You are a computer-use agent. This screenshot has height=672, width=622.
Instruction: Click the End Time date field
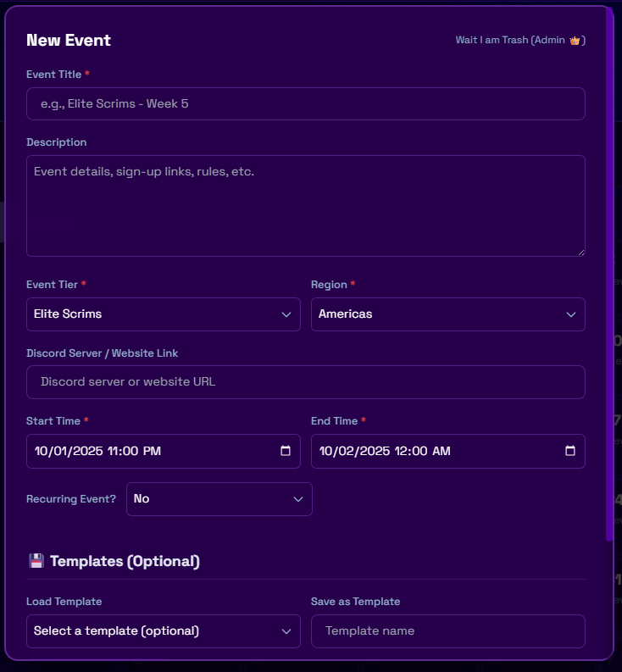pos(448,451)
